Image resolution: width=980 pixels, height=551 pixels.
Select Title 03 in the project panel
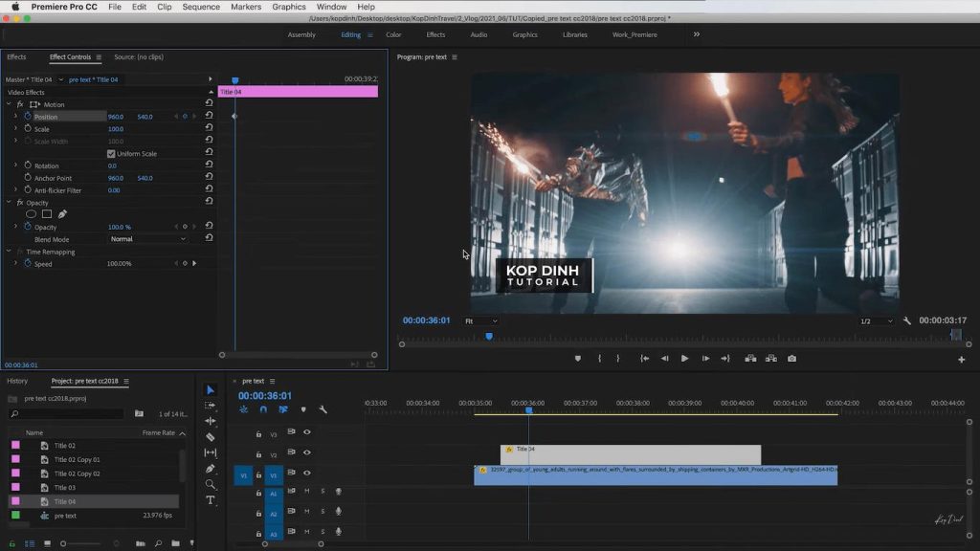click(64, 488)
